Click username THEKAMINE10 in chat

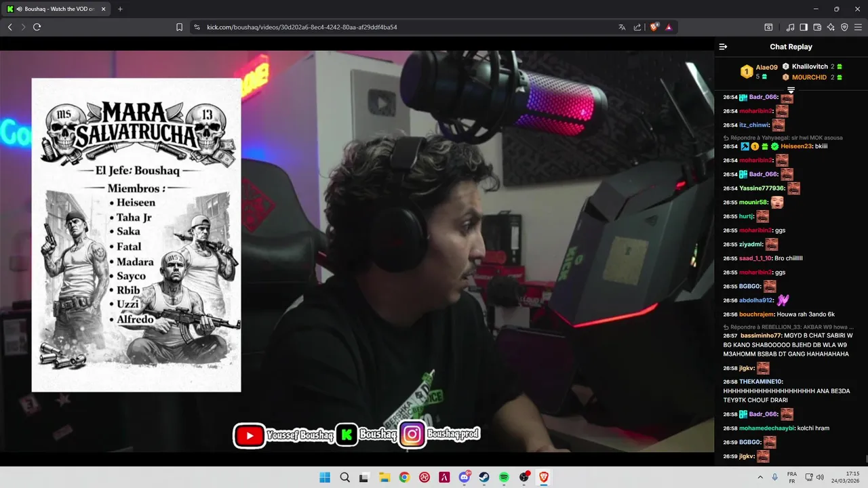click(x=761, y=382)
